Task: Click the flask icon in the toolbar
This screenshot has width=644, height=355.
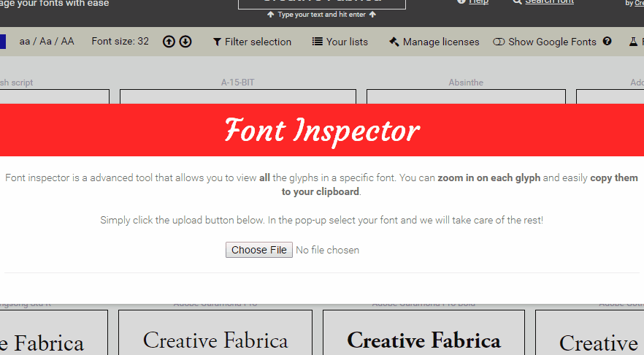Action: click(633, 42)
